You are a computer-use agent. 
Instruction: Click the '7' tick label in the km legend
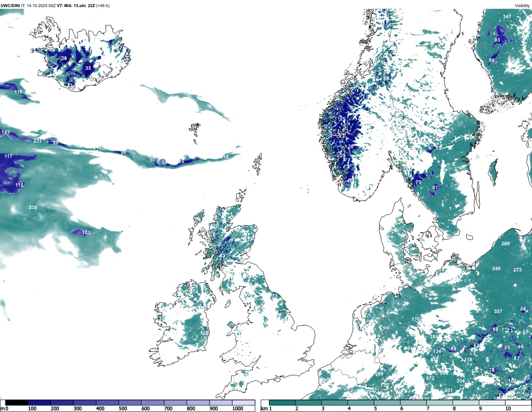pyautogui.click(x=428, y=409)
